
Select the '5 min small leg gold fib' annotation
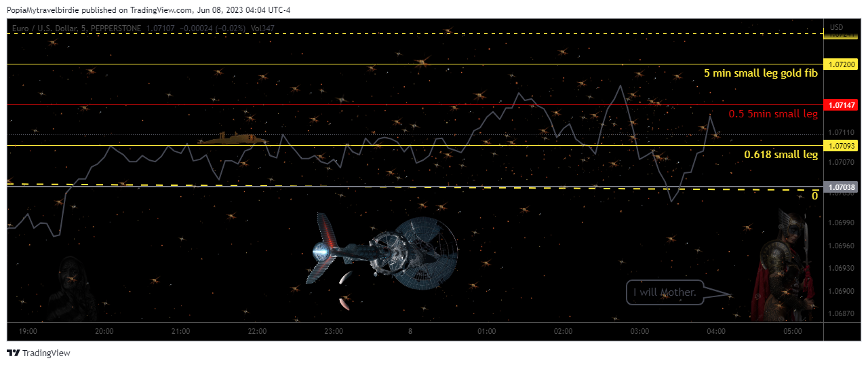point(760,73)
